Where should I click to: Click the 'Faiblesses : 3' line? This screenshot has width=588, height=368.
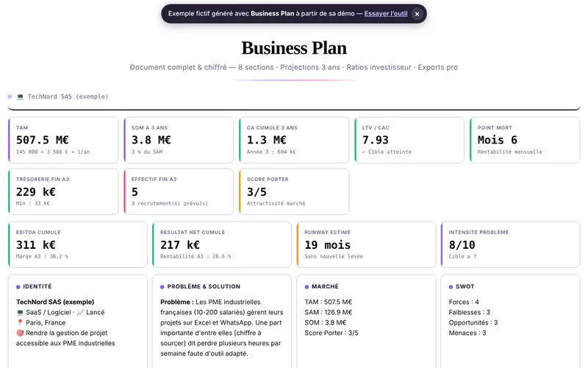coord(469,312)
